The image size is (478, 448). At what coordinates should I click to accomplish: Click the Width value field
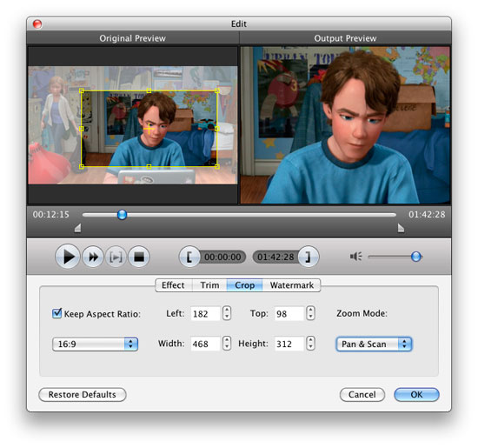205,344
